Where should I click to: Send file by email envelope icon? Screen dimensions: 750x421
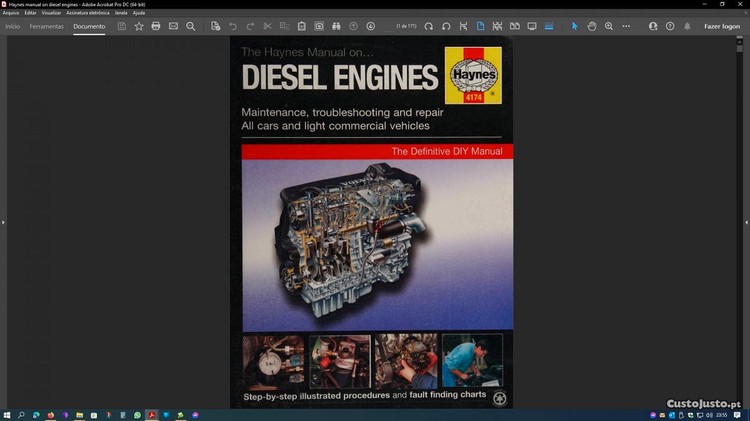tap(173, 26)
